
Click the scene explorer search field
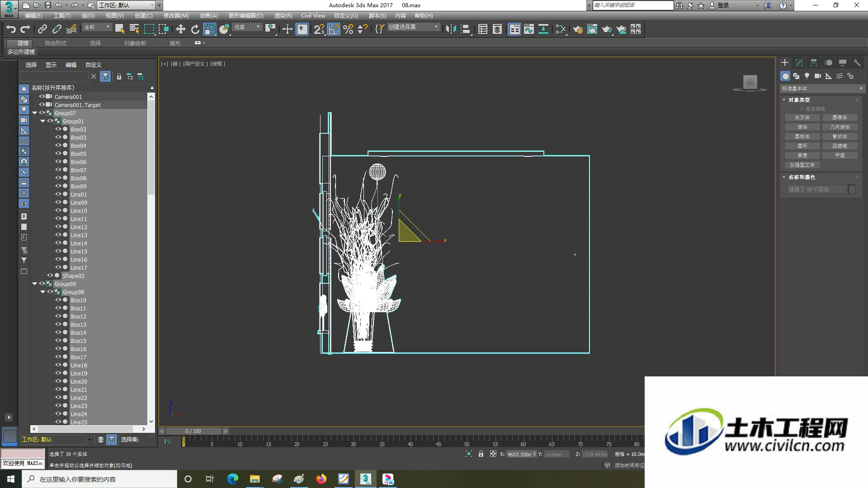(x=55, y=76)
